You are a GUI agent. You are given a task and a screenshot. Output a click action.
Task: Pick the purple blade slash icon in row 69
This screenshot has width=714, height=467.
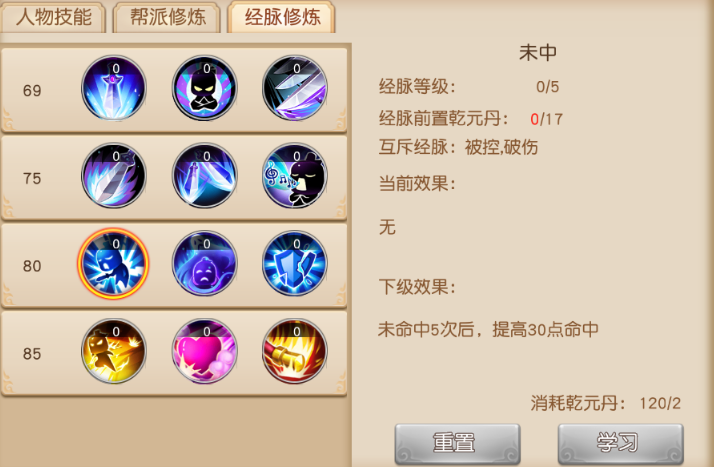[x=295, y=88]
